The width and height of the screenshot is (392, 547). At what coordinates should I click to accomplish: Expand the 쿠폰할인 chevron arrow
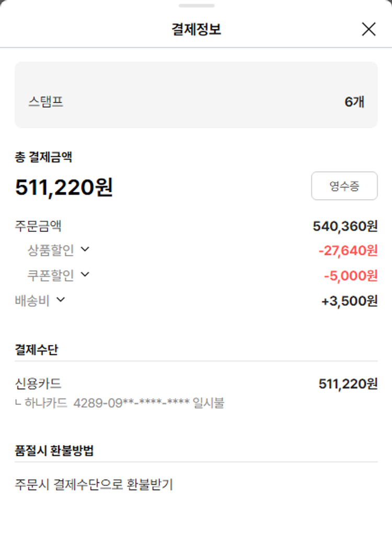pyautogui.click(x=85, y=274)
